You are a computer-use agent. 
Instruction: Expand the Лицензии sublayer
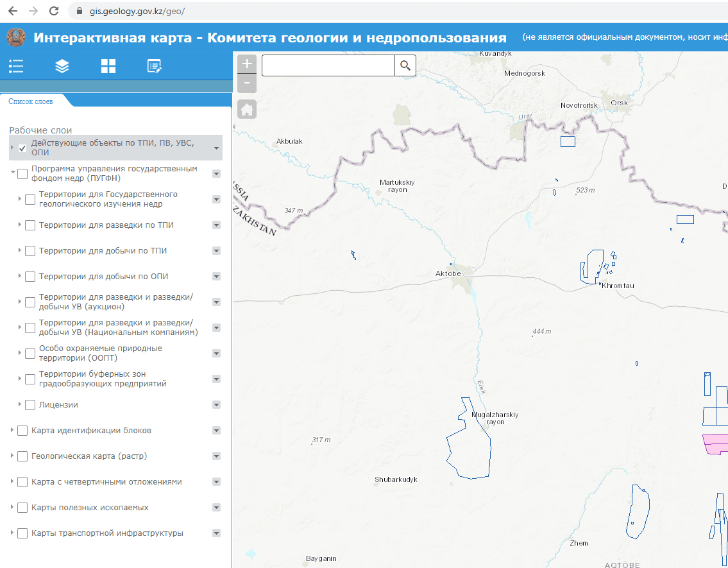pyautogui.click(x=19, y=404)
